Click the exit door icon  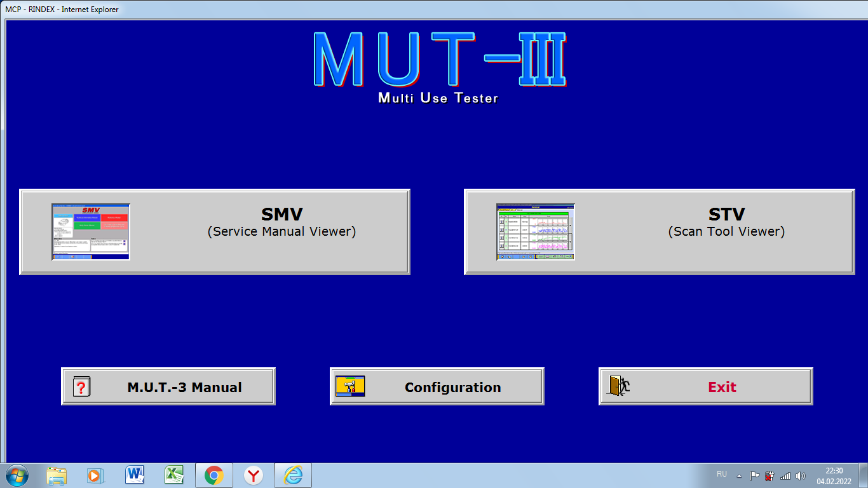(x=618, y=386)
